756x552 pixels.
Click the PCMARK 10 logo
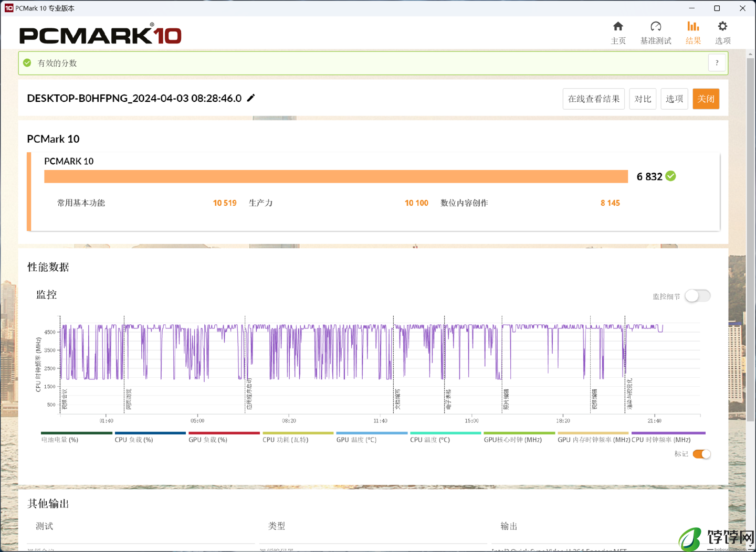(x=100, y=35)
